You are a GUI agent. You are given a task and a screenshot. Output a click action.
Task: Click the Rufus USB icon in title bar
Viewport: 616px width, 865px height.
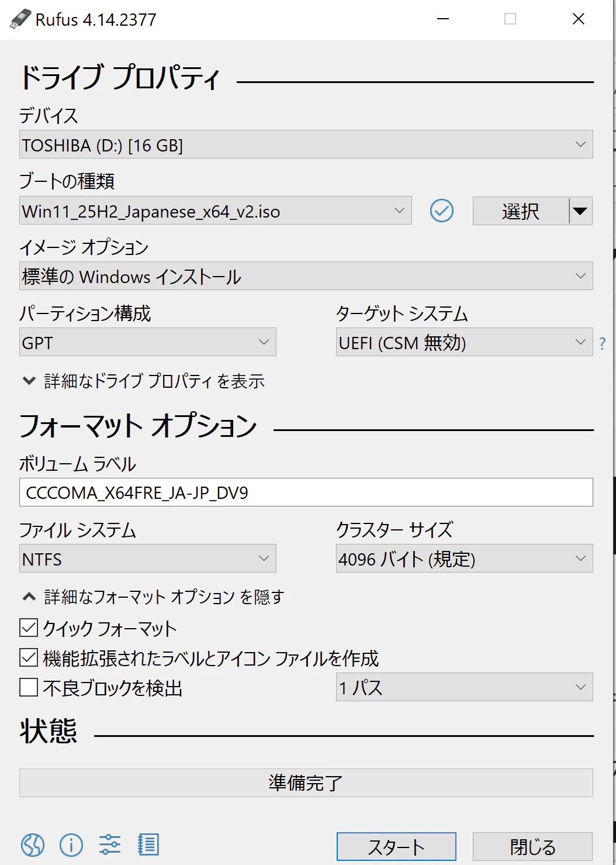(20, 19)
